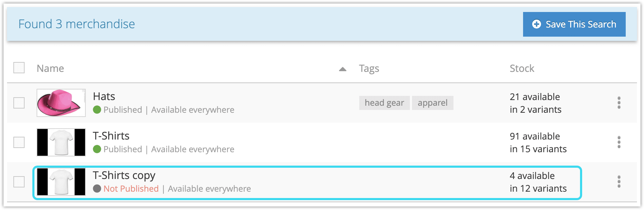Tick the T-Shirts copy checkbox
This screenshot has height=210, width=644.
click(19, 182)
